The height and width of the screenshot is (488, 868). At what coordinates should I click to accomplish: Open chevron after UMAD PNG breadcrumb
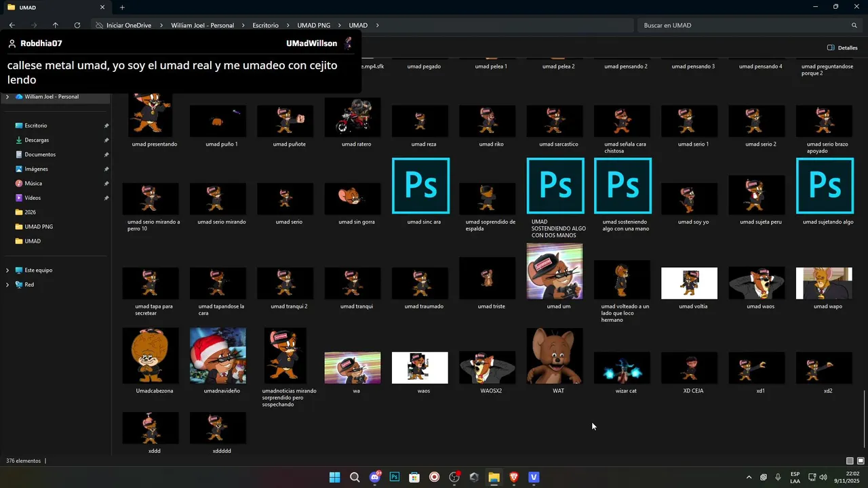click(x=340, y=25)
